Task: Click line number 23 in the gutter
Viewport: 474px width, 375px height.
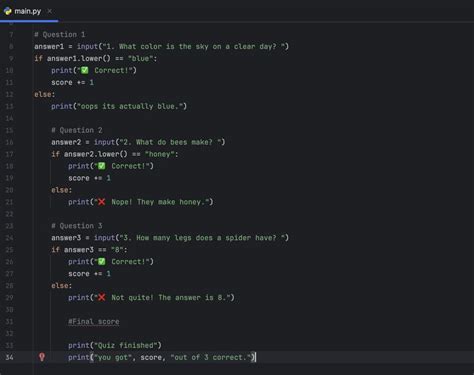Action: point(9,226)
